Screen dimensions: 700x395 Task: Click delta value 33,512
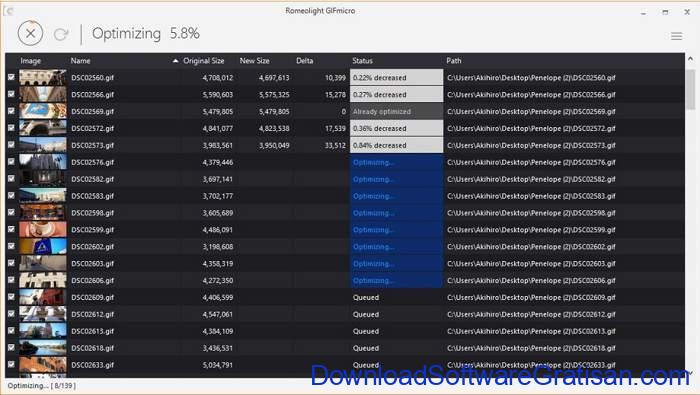pos(335,146)
